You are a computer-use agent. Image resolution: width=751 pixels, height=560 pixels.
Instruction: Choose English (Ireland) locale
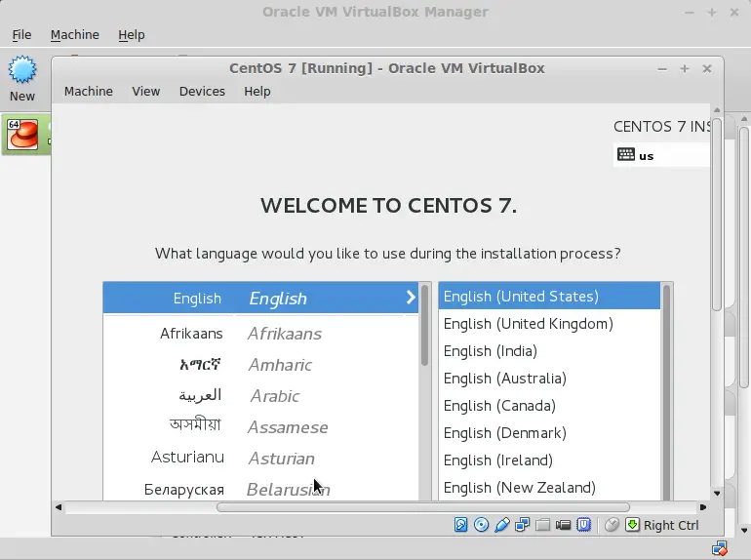click(x=549, y=460)
